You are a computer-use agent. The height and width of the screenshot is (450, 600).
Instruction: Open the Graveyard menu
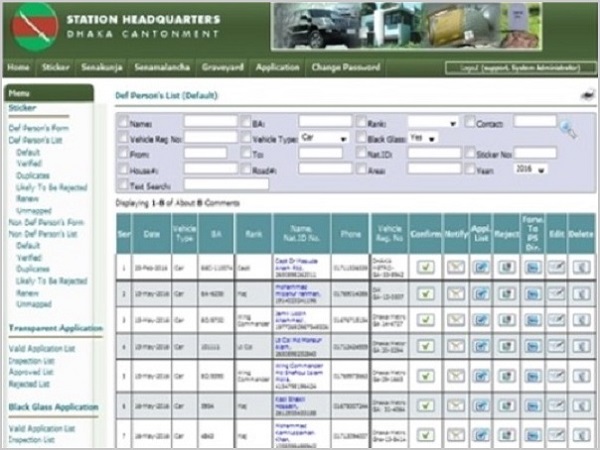click(x=223, y=67)
